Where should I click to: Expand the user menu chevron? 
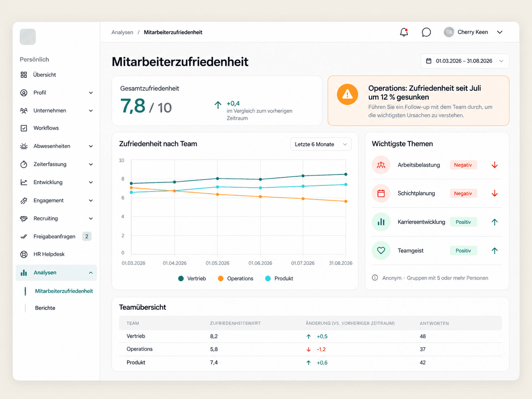pos(500,32)
